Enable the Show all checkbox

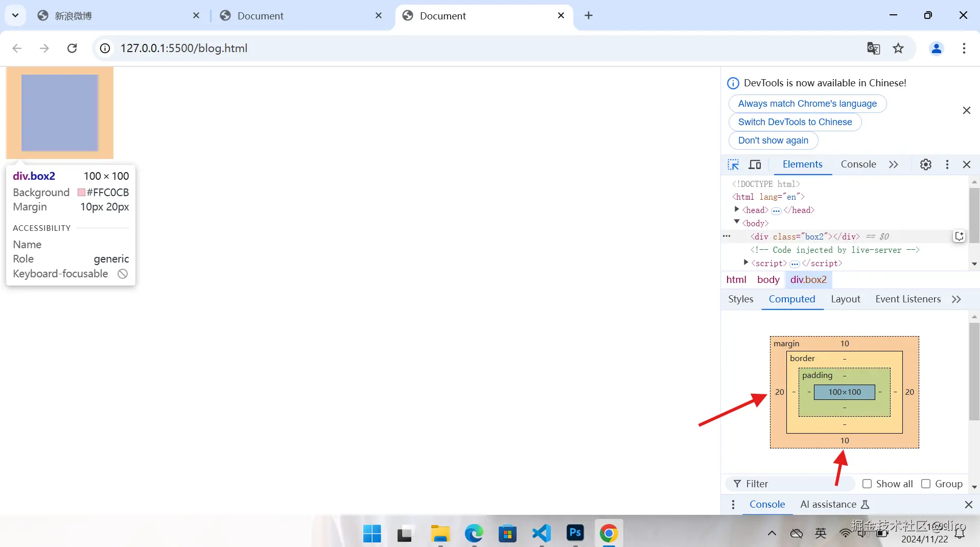(x=867, y=484)
